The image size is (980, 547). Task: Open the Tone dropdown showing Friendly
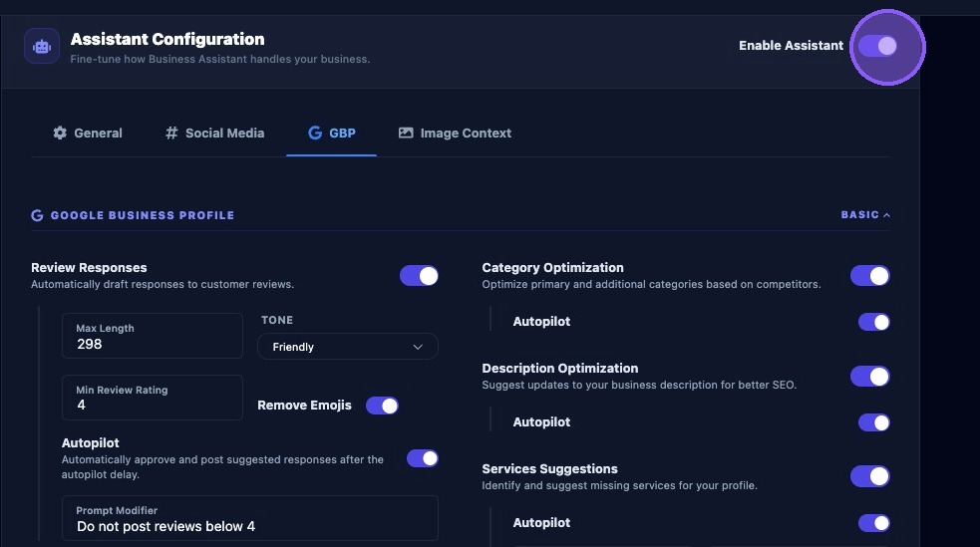click(x=348, y=347)
